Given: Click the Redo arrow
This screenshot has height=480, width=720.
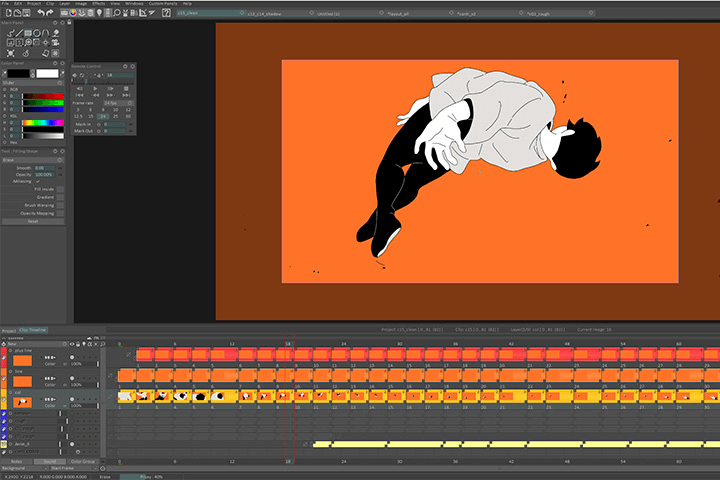Looking at the screenshot, I should click(x=50, y=13).
